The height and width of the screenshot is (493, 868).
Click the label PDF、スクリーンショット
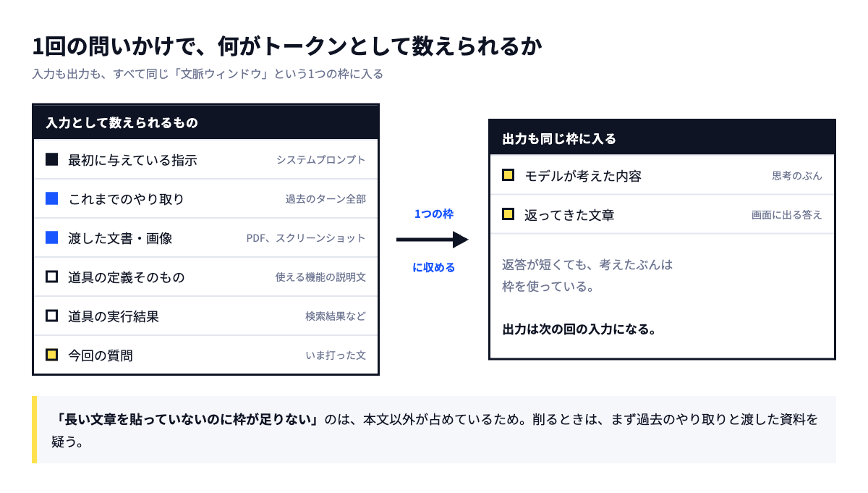(x=306, y=238)
